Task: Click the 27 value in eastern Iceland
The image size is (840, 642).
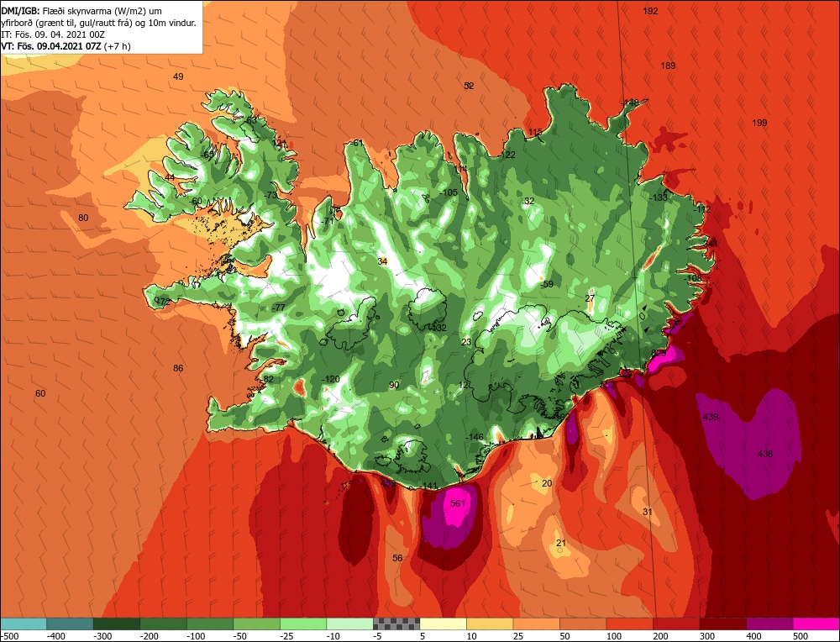Action: [590, 298]
